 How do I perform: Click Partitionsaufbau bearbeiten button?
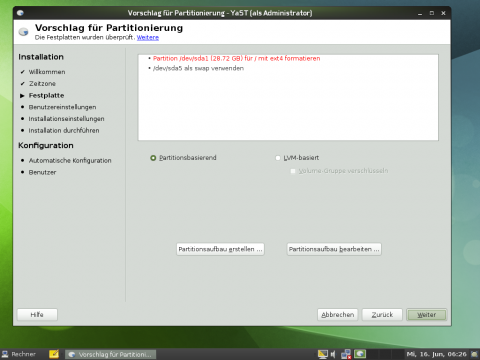tap(334, 249)
